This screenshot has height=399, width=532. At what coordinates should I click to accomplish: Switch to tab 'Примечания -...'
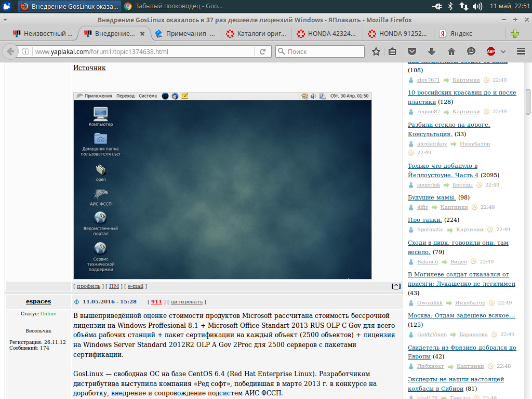tap(185, 34)
